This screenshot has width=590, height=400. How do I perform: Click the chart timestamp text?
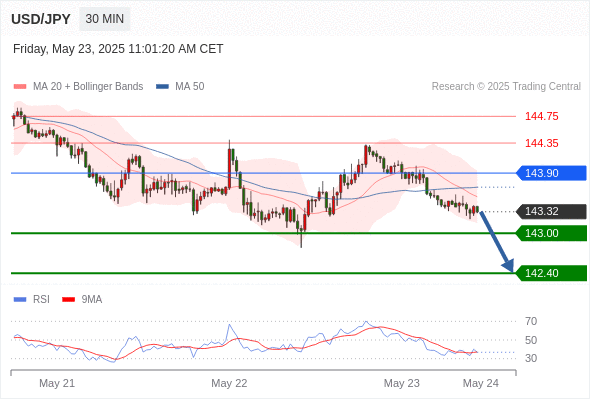pos(118,49)
